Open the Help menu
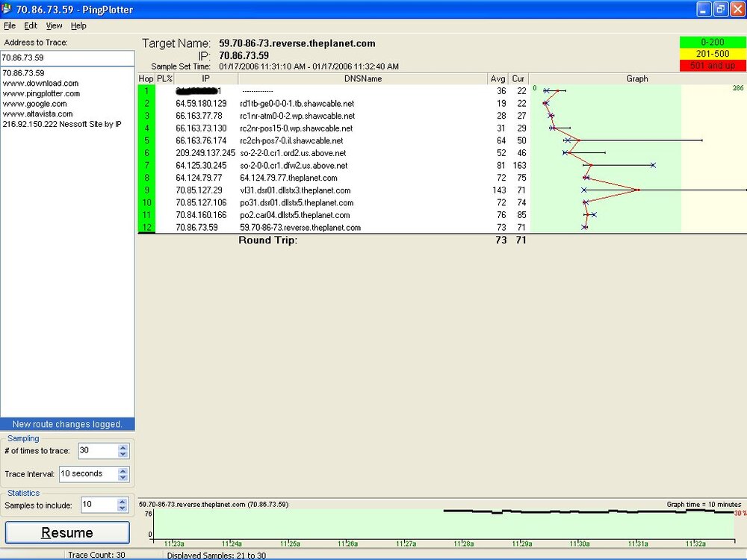 (78, 25)
